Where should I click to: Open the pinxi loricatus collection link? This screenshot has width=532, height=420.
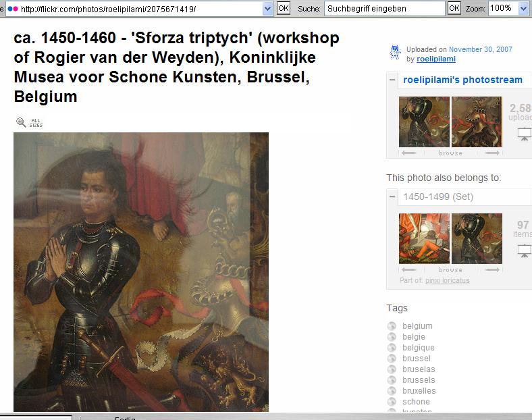447,281
